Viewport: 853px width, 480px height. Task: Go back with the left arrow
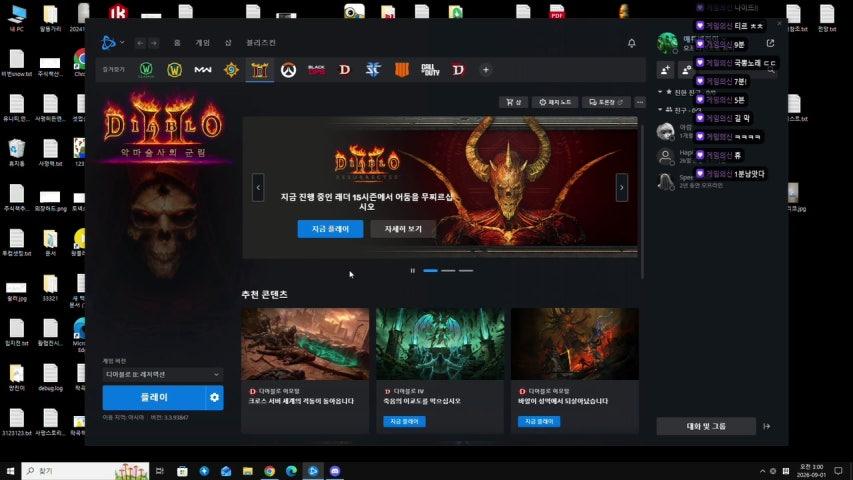point(140,43)
